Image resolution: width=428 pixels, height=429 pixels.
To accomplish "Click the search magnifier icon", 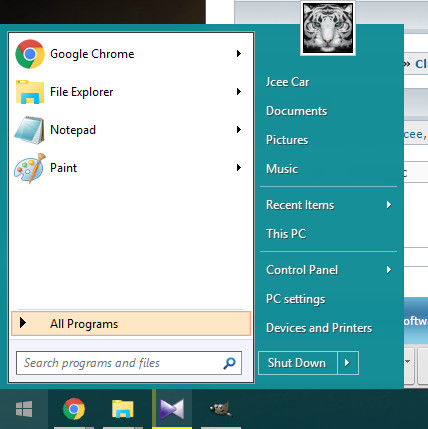I will point(229,363).
